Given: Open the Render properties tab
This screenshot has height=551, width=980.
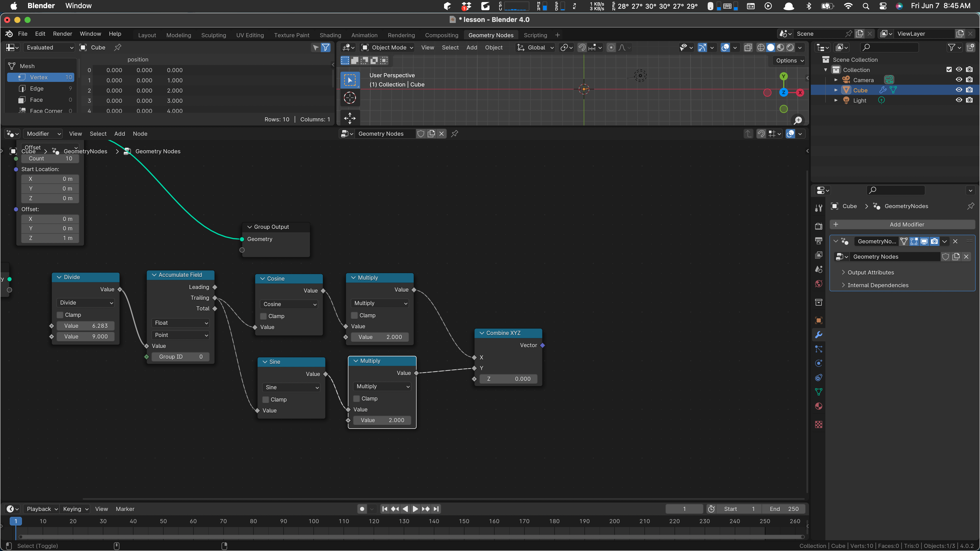Looking at the screenshot, I should point(819,226).
